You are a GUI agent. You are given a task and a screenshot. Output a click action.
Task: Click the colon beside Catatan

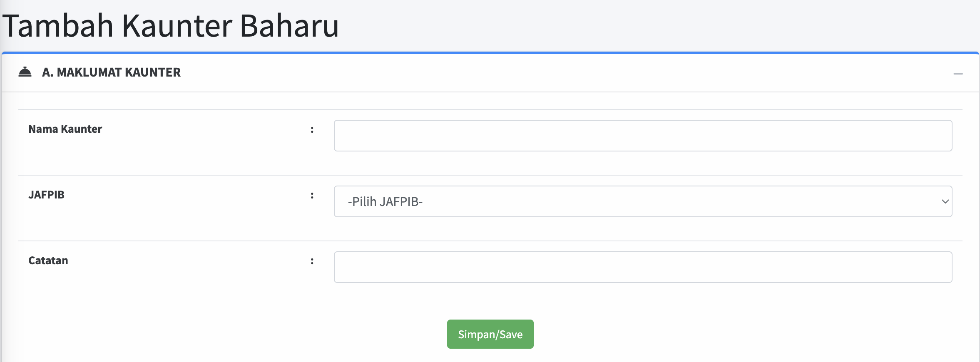pos(312,261)
